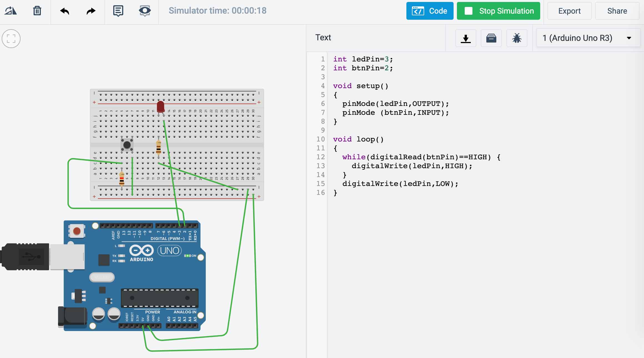Screen dimensions: 644x358
Task: Select the red LED on breadboard
Action: (160, 107)
